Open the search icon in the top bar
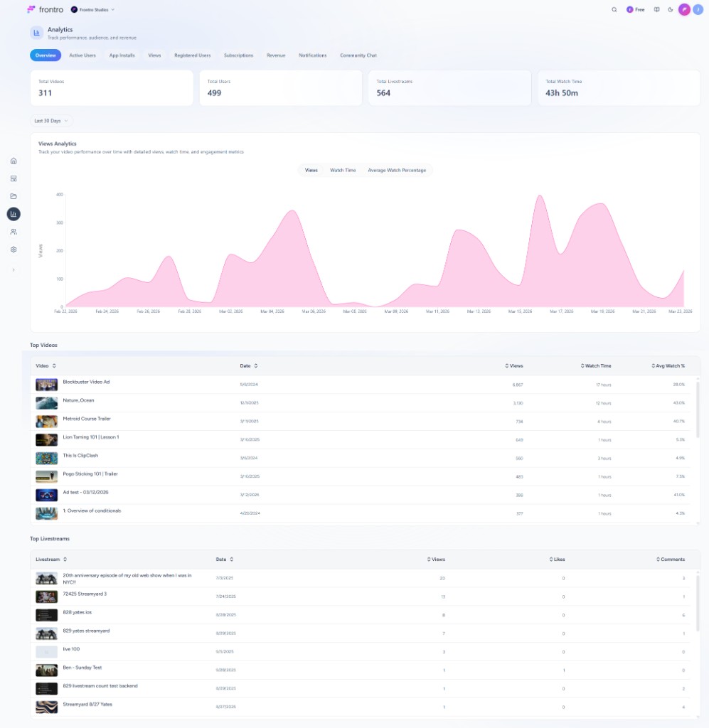 click(614, 10)
